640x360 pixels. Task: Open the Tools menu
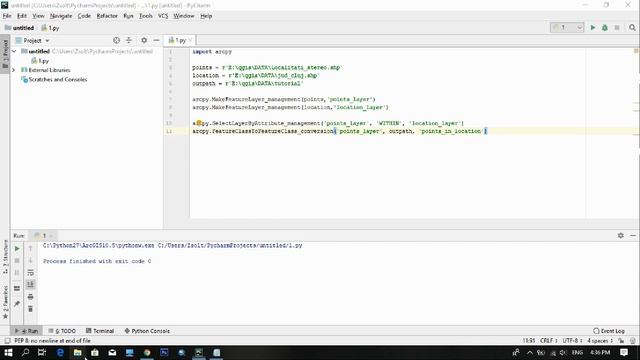click(146, 16)
